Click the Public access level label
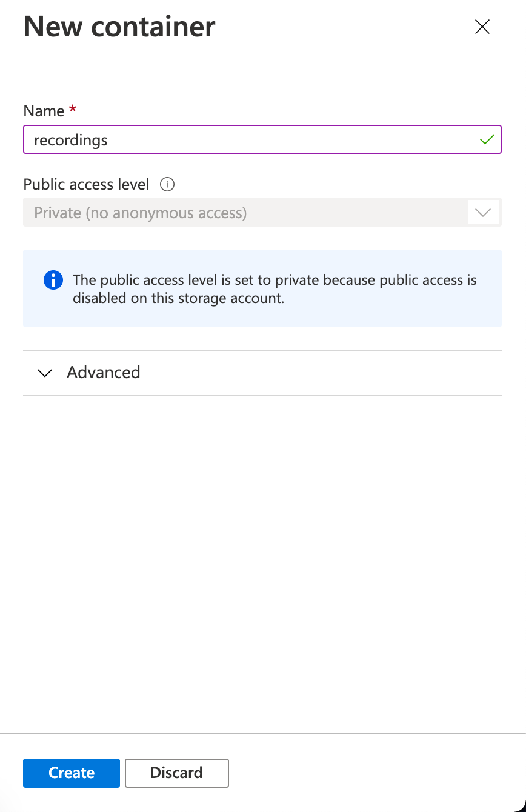This screenshot has width=526, height=812. pos(86,184)
